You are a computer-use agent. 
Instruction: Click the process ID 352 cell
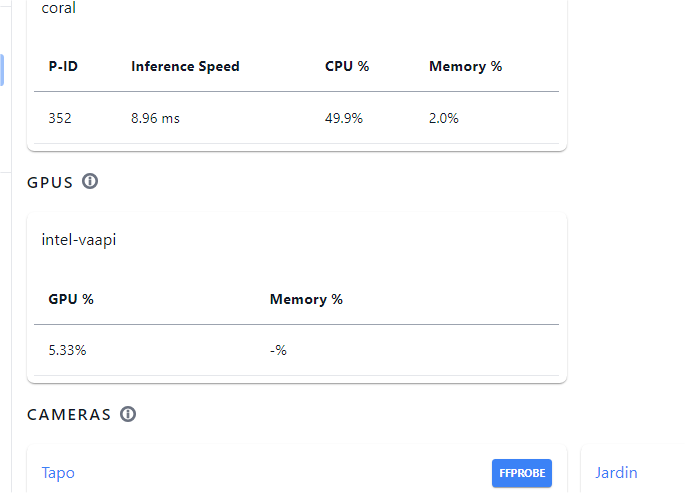(60, 118)
